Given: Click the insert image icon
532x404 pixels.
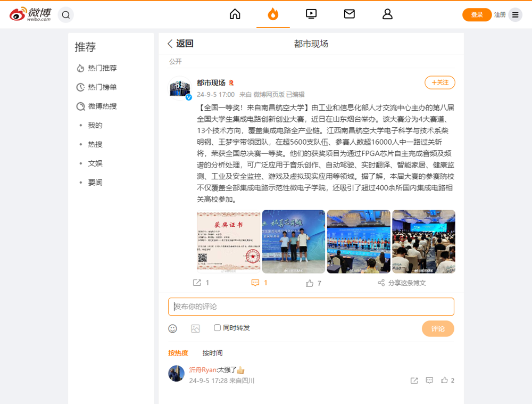Looking at the screenshot, I should click(x=195, y=328).
